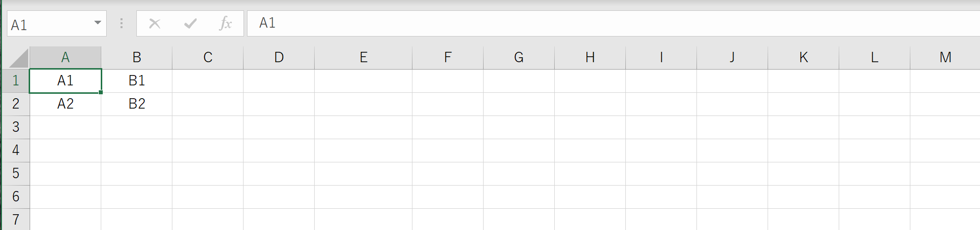Select column E header
This screenshot has width=980, height=230.
(364, 58)
